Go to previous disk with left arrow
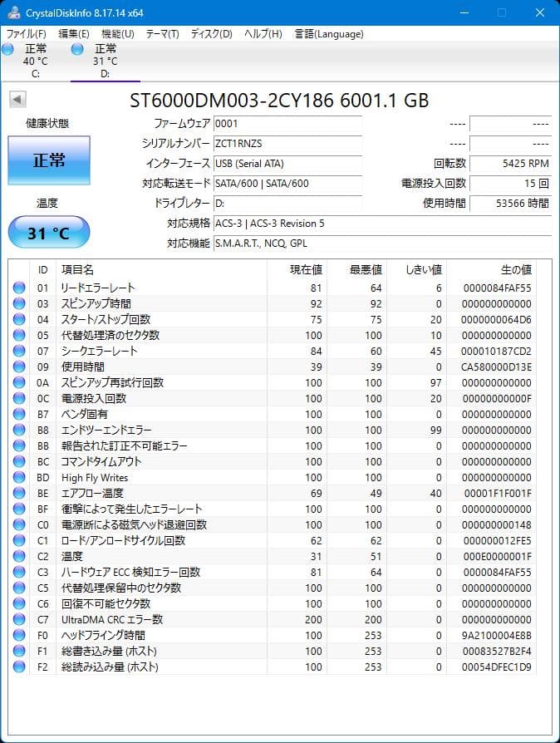This screenshot has height=743, width=560. [17, 100]
